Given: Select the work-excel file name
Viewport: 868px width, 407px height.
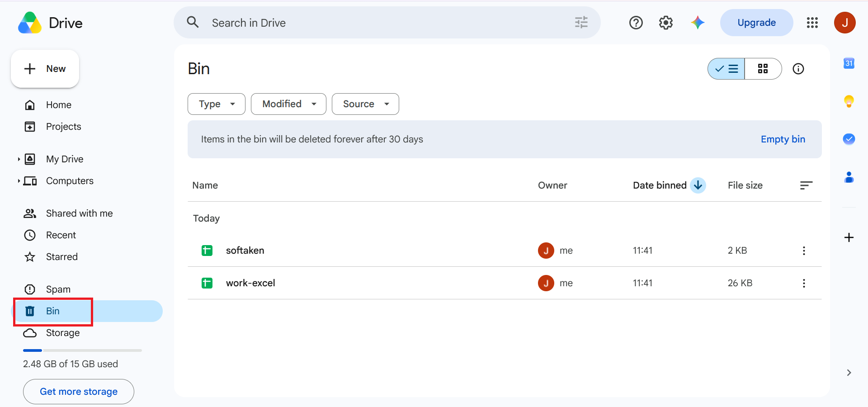Looking at the screenshot, I should pos(250,283).
